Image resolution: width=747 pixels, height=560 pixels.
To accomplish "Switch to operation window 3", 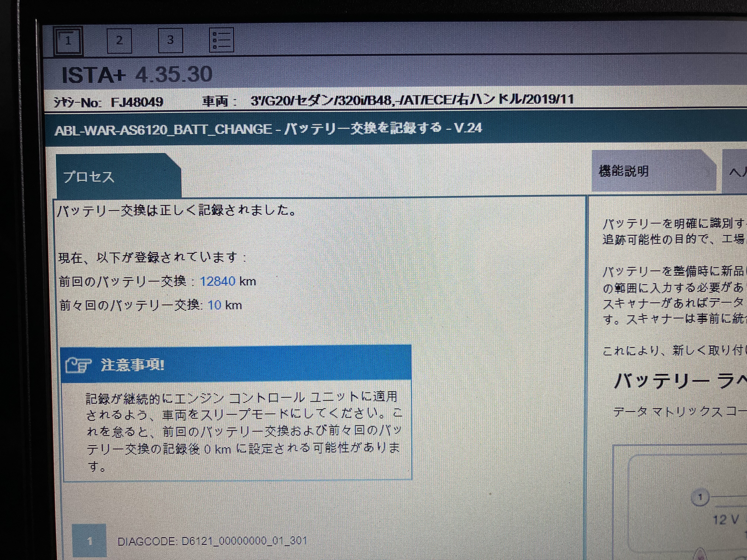I will tap(171, 40).
